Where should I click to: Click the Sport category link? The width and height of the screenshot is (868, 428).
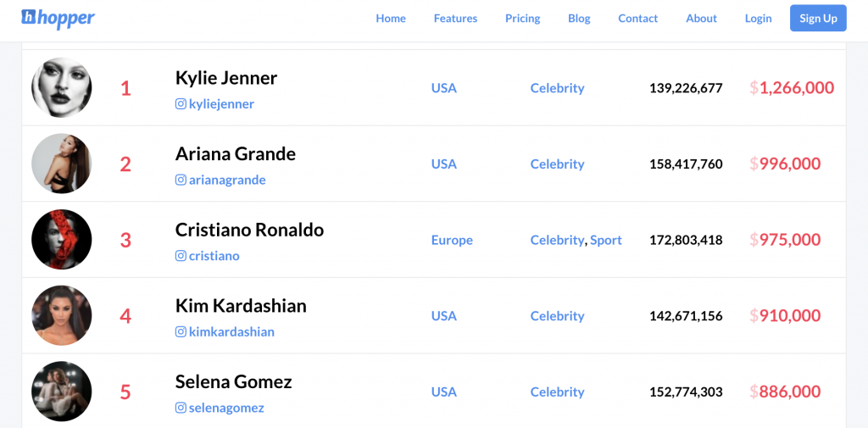606,241
